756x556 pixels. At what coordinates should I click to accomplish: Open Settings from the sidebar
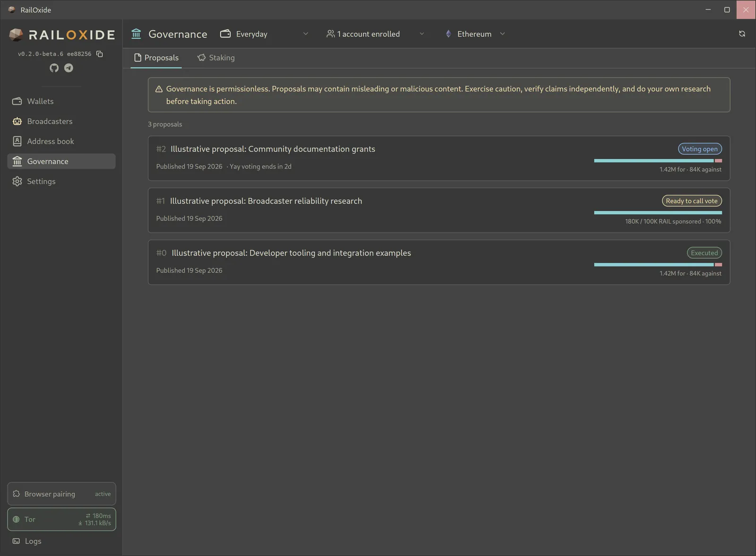[61, 182]
